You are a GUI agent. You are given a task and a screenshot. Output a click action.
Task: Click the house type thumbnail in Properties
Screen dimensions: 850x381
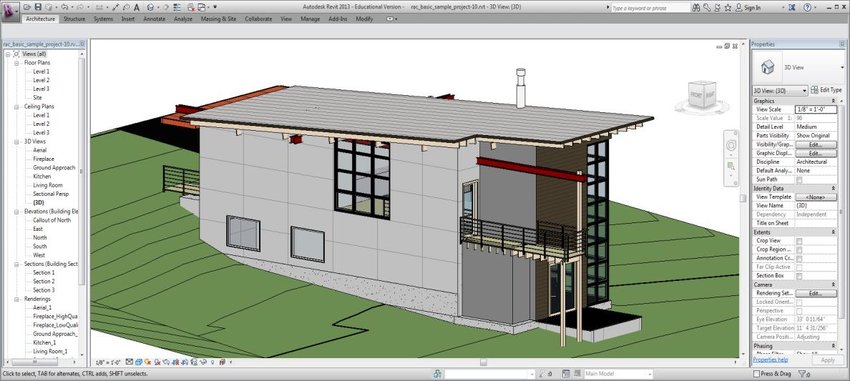pyautogui.click(x=767, y=67)
